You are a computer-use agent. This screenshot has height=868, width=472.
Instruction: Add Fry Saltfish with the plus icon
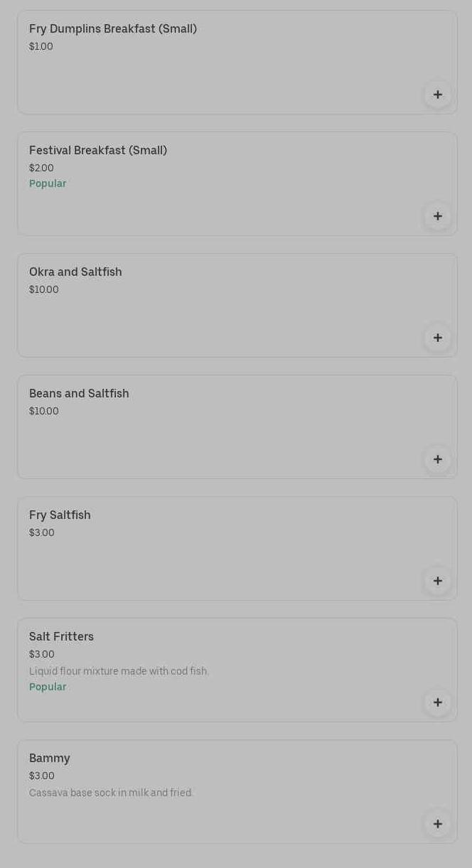tap(437, 581)
